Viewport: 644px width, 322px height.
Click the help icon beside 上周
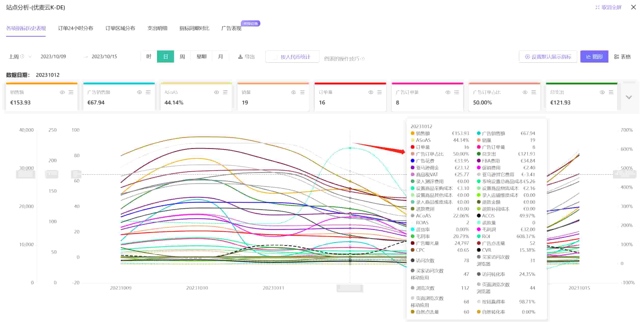(22, 56)
